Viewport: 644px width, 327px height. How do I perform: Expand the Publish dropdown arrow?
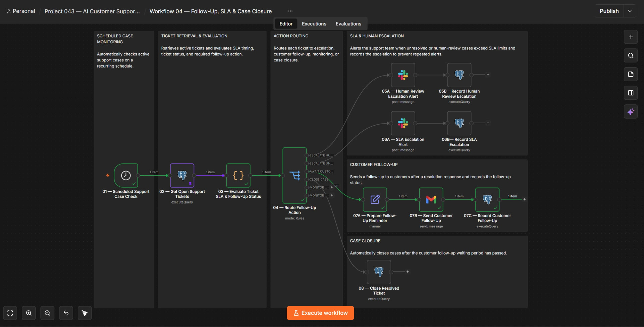(x=630, y=11)
